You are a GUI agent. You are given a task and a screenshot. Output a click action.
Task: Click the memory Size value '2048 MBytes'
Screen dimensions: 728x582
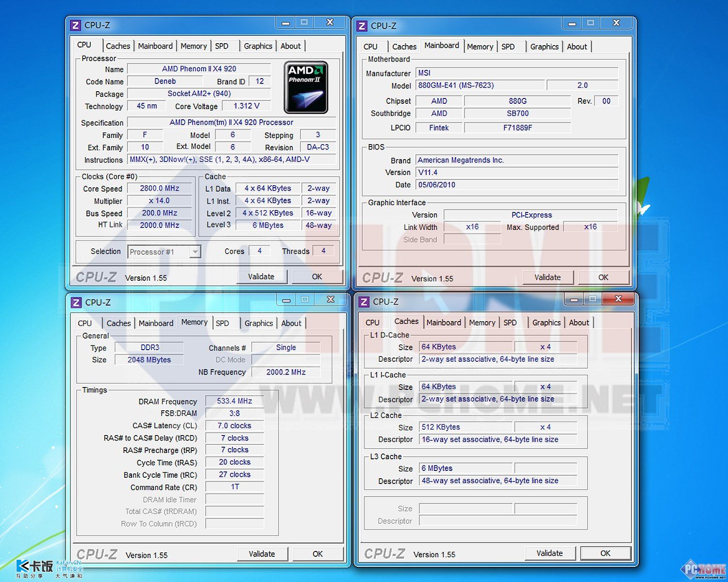[149, 360]
